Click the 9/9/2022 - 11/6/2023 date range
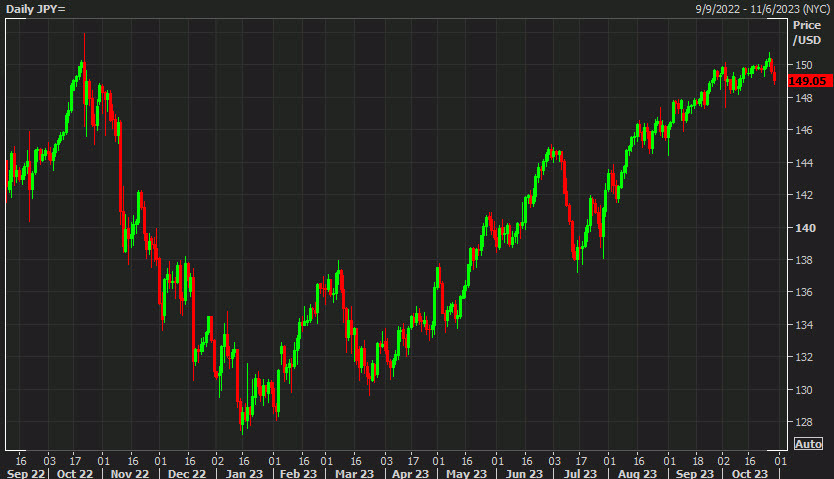Screen dimensions: 834x479 click(763, 9)
